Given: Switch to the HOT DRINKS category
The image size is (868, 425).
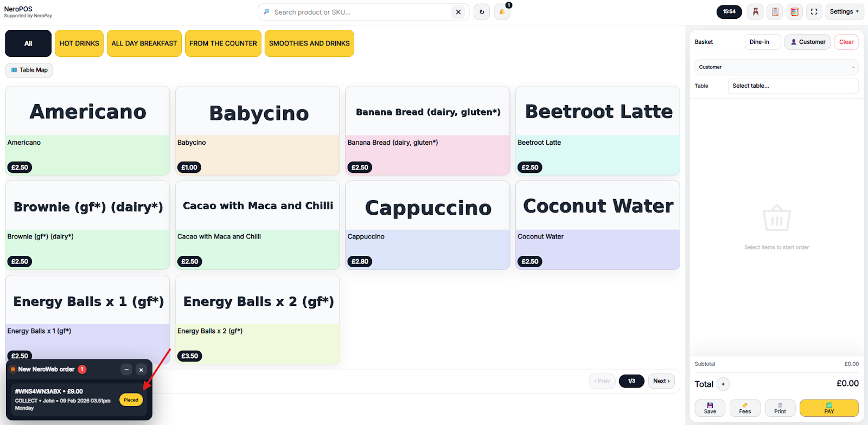Looking at the screenshot, I should 79,43.
